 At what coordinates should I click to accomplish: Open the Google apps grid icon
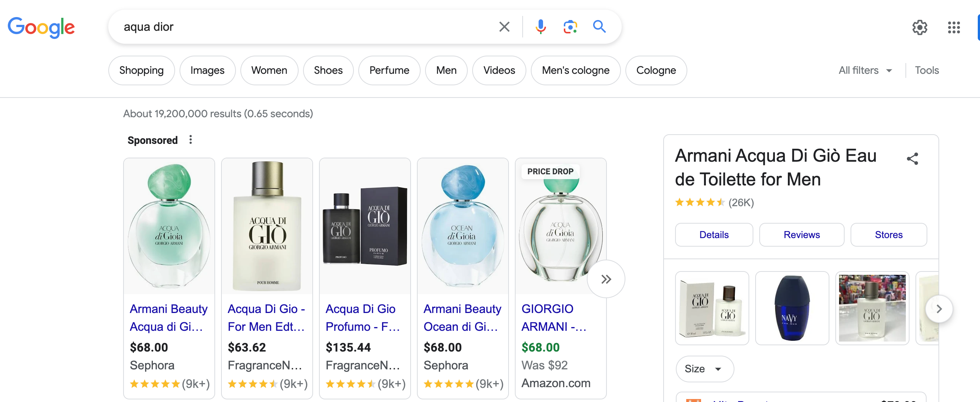(x=954, y=27)
